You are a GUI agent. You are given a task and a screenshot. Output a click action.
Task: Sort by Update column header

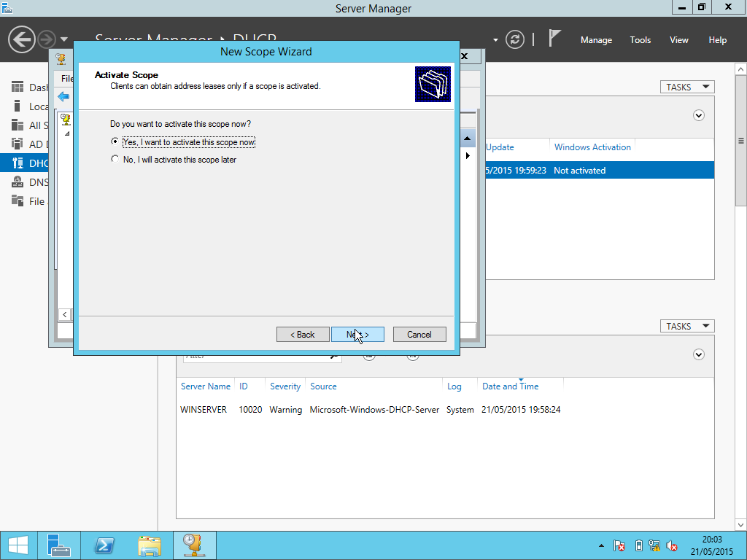pos(500,147)
